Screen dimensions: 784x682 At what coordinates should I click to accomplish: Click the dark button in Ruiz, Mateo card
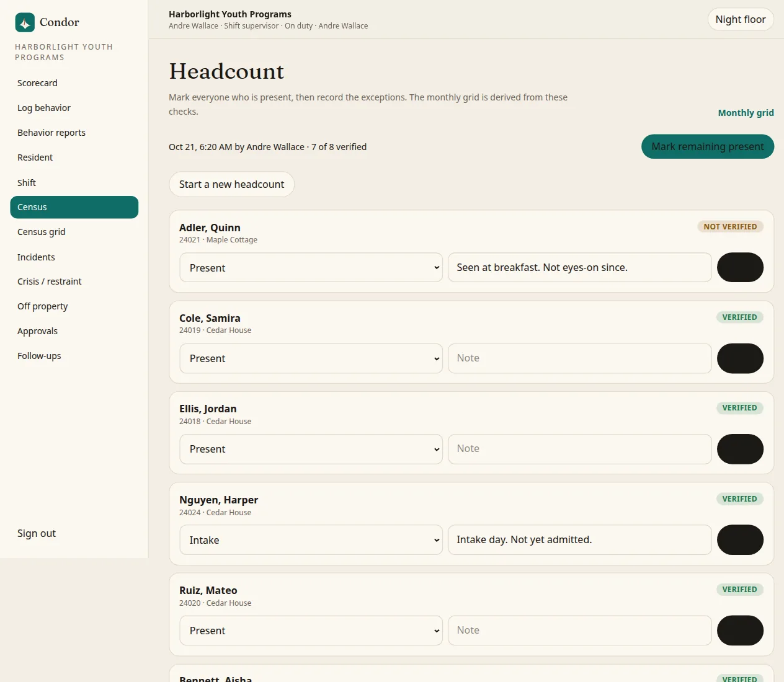740,631
